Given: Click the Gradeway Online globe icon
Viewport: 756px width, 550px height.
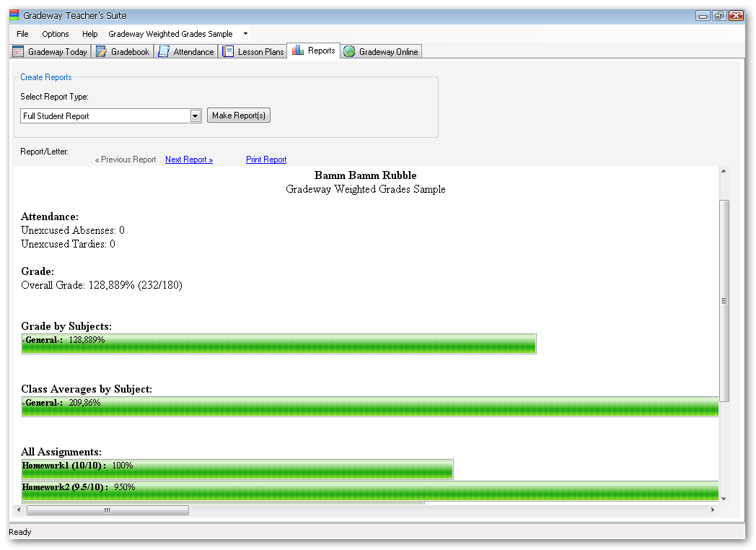Looking at the screenshot, I should pos(350,52).
